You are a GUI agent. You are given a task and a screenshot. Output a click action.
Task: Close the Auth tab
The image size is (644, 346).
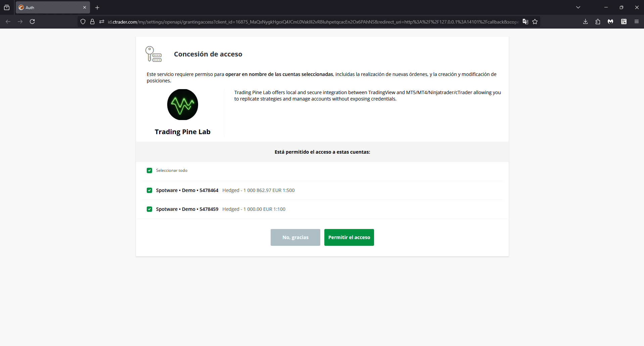click(x=85, y=7)
